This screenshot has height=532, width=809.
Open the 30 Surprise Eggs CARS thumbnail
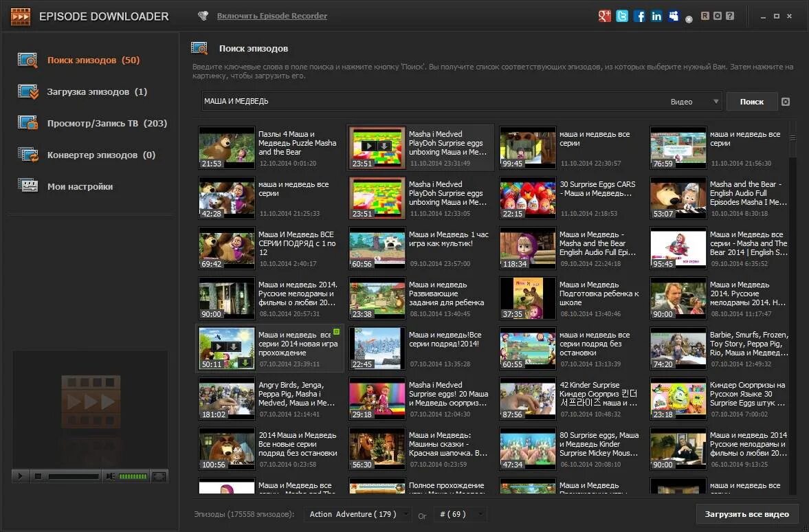tap(528, 198)
